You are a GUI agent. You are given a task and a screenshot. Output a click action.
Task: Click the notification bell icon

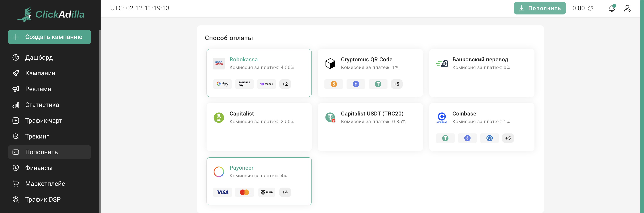point(612,9)
